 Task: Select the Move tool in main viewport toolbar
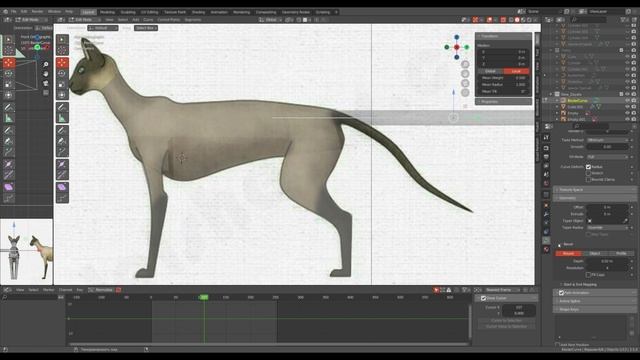tap(62, 62)
